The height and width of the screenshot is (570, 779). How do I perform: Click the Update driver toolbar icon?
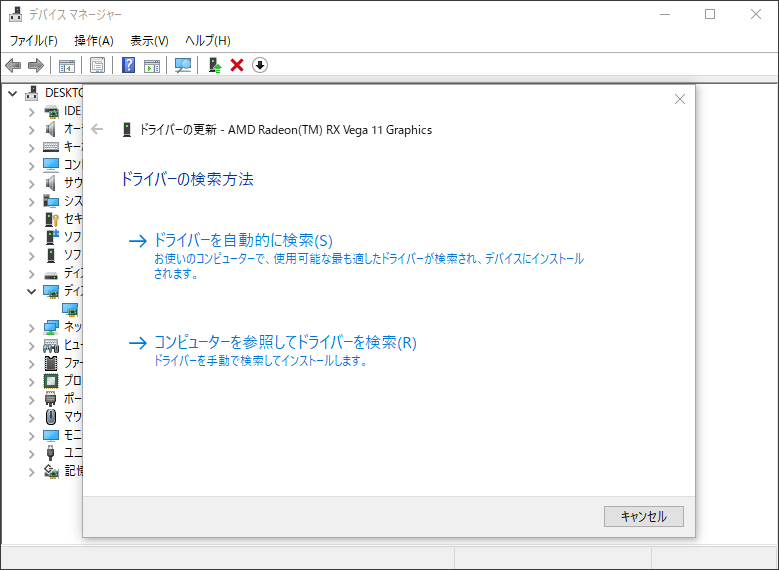tap(215, 65)
